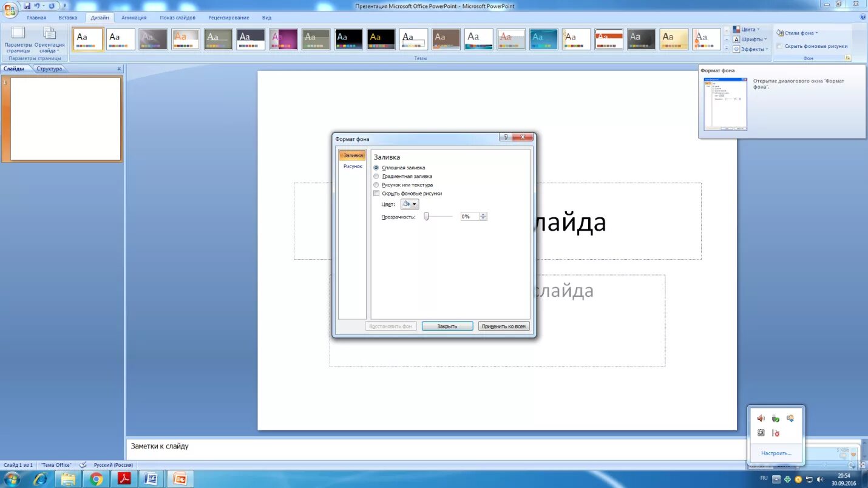Open Internet Explorer from the taskbar
This screenshot has width=868, height=488.
click(x=40, y=479)
